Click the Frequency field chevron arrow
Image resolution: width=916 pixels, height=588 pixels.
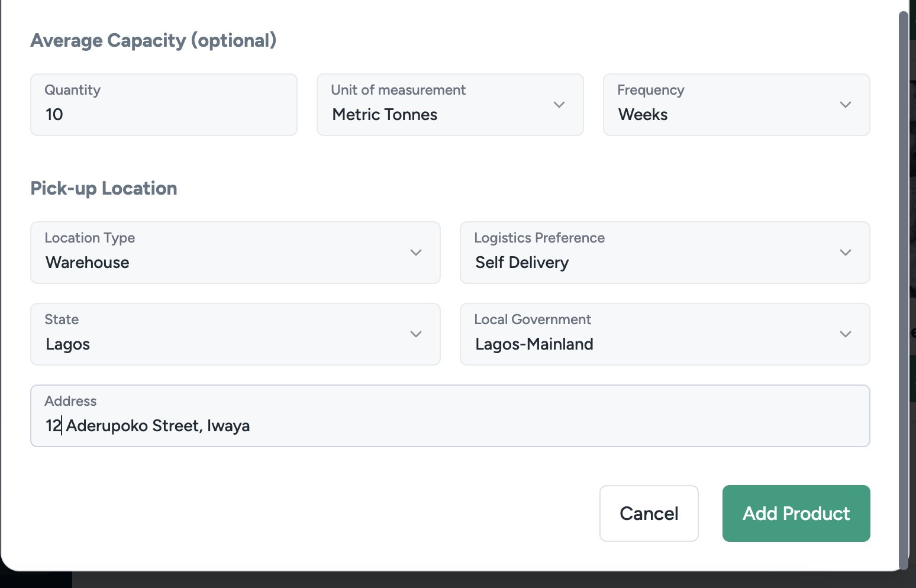[845, 105]
